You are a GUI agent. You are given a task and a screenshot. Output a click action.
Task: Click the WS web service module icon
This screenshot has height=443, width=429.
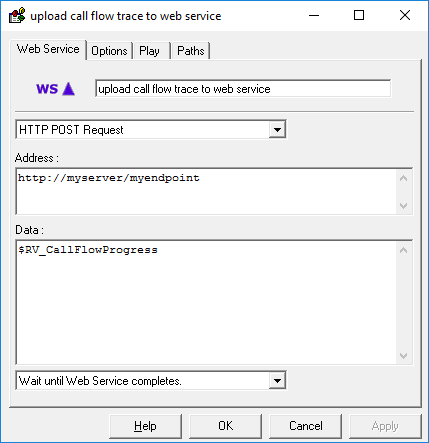pos(55,89)
